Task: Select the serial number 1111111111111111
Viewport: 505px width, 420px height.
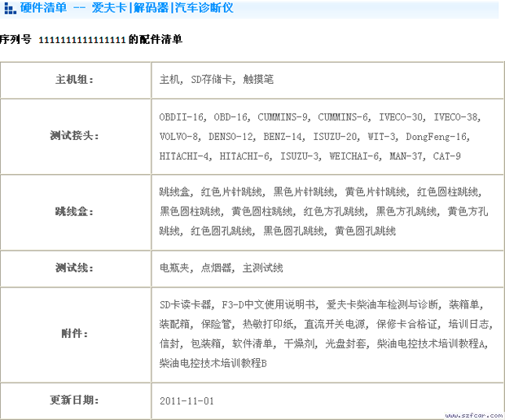Action: click(x=82, y=39)
